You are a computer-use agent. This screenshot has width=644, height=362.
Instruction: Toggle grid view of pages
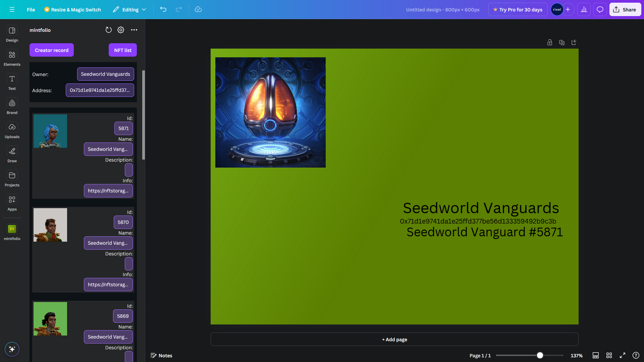[x=609, y=355]
